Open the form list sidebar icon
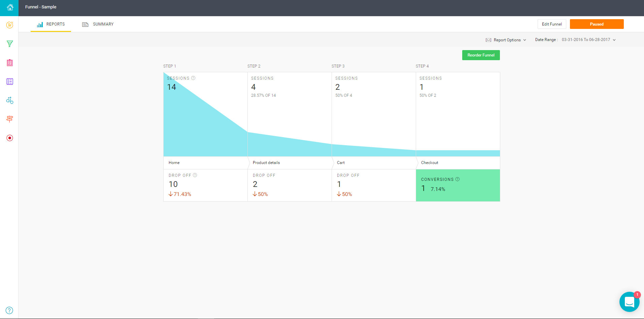Screen dimensions: 644x319 pyautogui.click(x=10, y=81)
